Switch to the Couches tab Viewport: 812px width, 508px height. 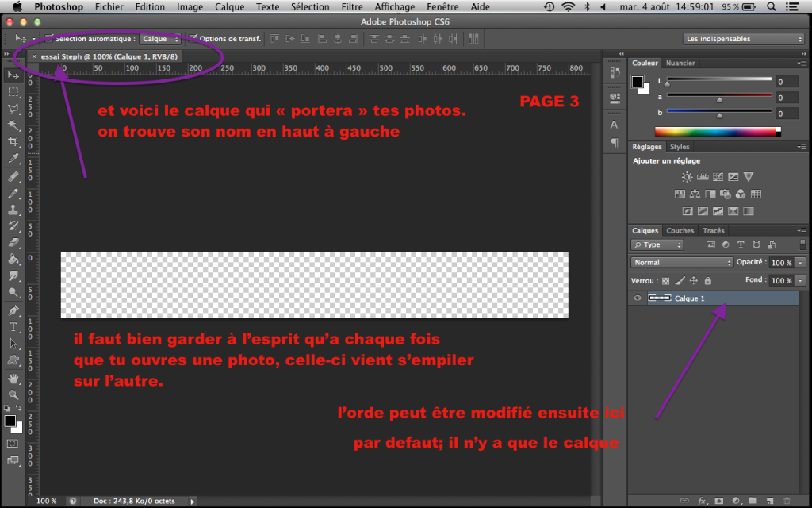(680, 231)
